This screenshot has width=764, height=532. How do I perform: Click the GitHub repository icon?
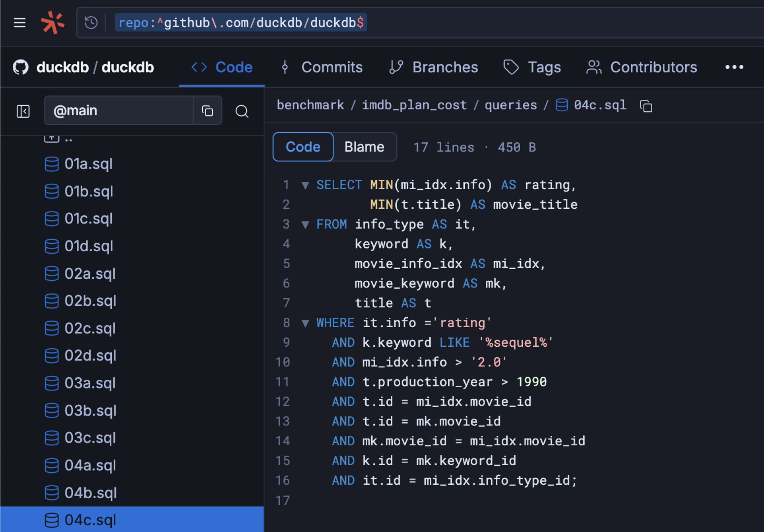pos(20,67)
